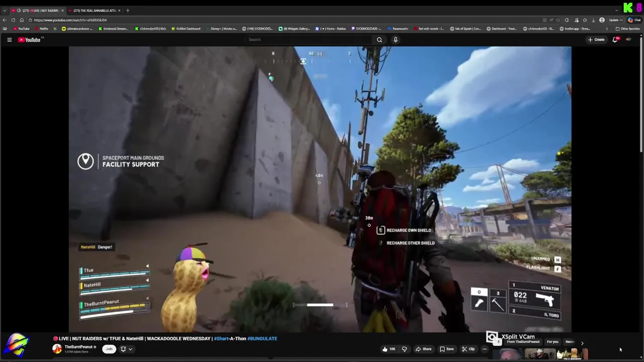The image size is (644, 362).
Task: Close THE REAL ANNABELLE tab
Action: 119,11
